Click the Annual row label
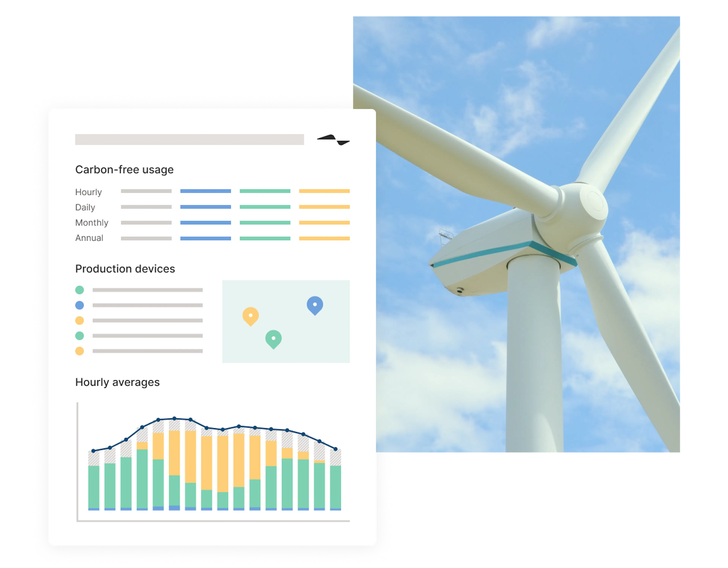This screenshot has height=568, width=728. click(89, 238)
